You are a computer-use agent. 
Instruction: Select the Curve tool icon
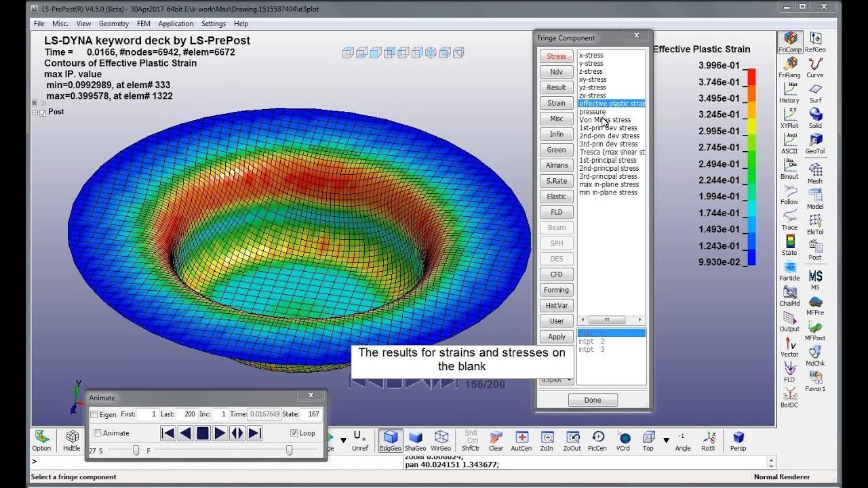point(815,66)
